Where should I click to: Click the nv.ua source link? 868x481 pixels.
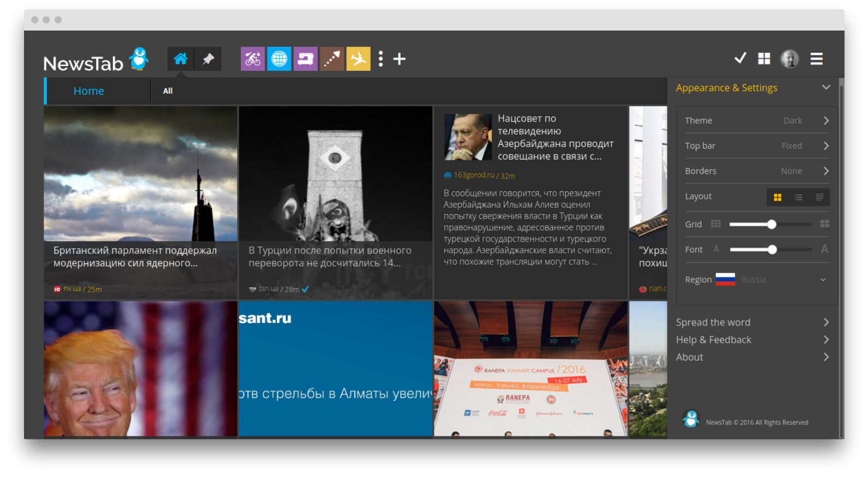[x=72, y=288]
